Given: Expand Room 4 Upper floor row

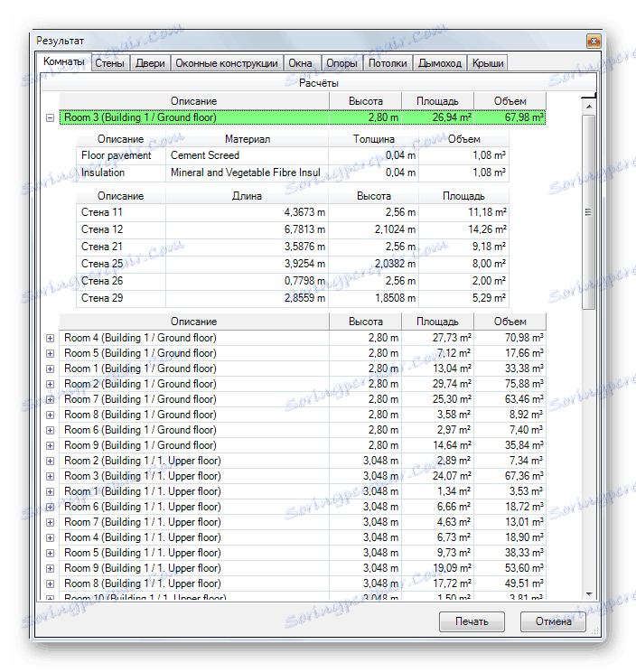Looking at the screenshot, I should [51, 537].
